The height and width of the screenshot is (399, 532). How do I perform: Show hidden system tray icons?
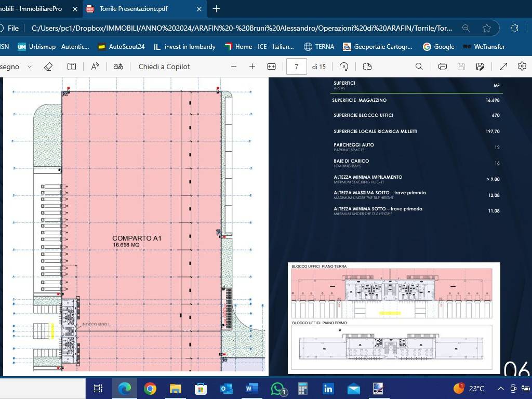[501, 389]
